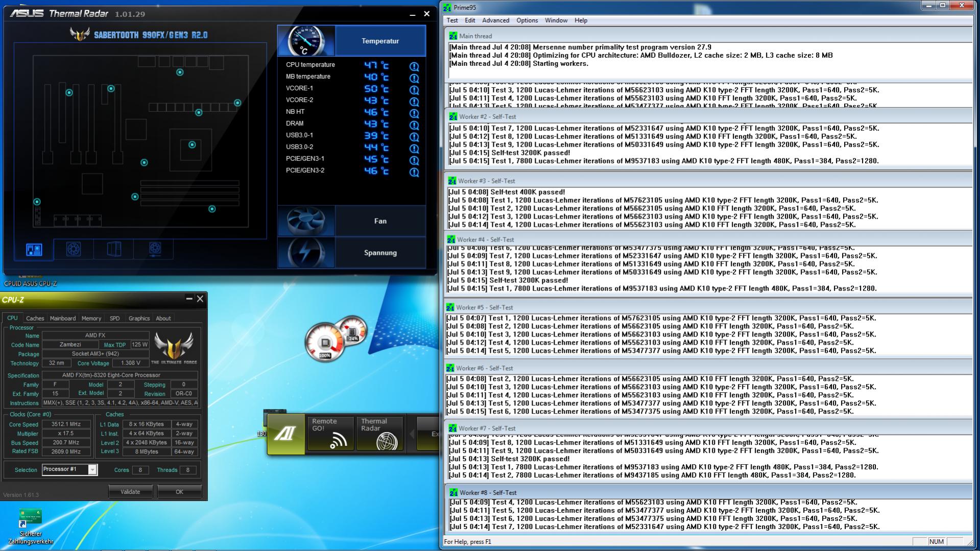This screenshot has width=980, height=551.
Task: Click NUM indicator in Prime95 status bar
Action: coord(937,541)
